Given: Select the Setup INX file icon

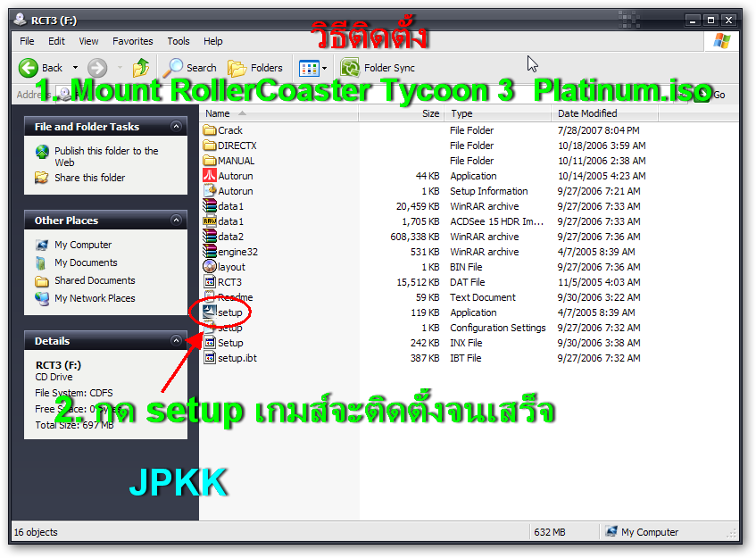Looking at the screenshot, I should tap(209, 343).
